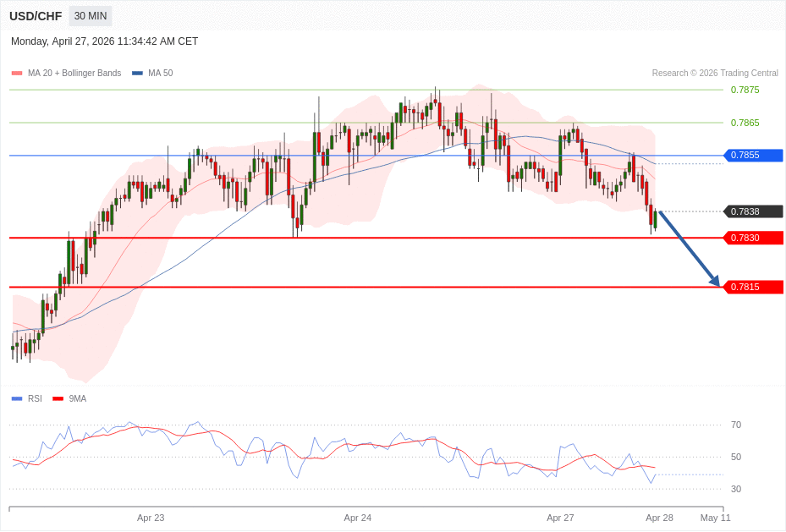
Task: Toggle the 9MA red legend marker
Action: tap(58, 398)
